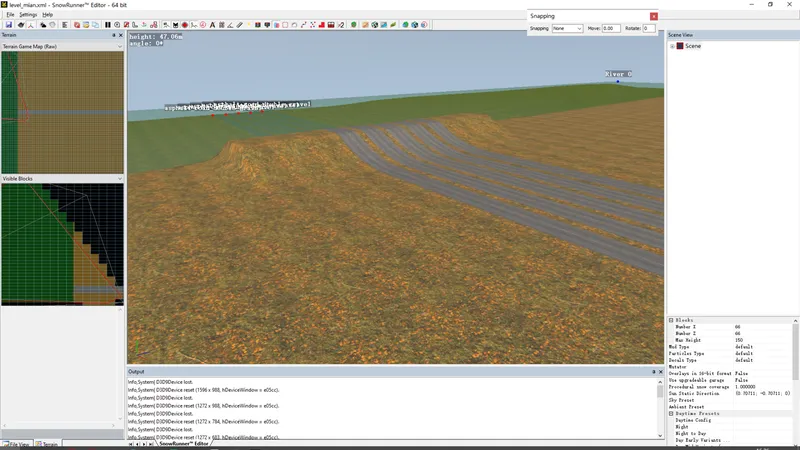Click the ruler tool toolbar icon

point(240,24)
